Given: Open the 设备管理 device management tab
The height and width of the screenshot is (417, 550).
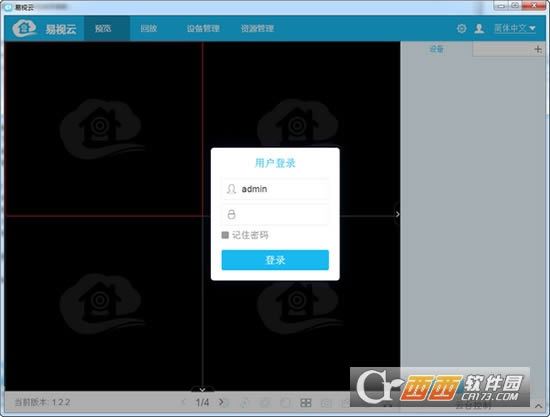Looking at the screenshot, I should coord(203,28).
